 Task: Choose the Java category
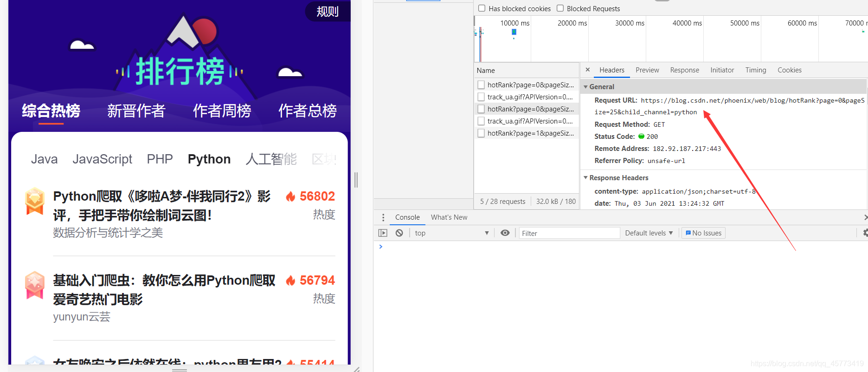[45, 159]
